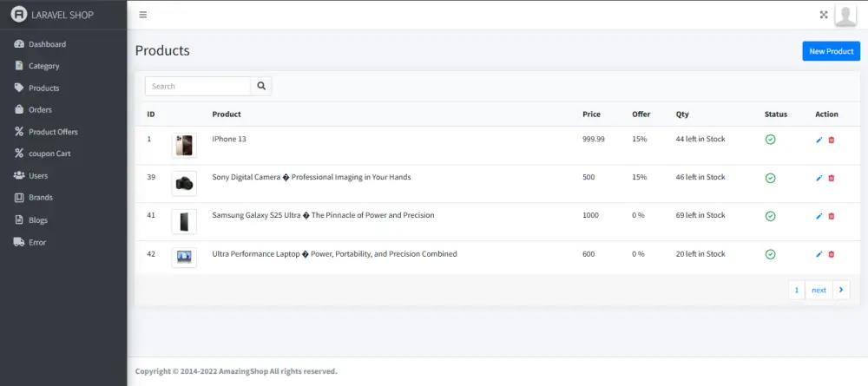Click the fullscreen expand icon

point(824,15)
